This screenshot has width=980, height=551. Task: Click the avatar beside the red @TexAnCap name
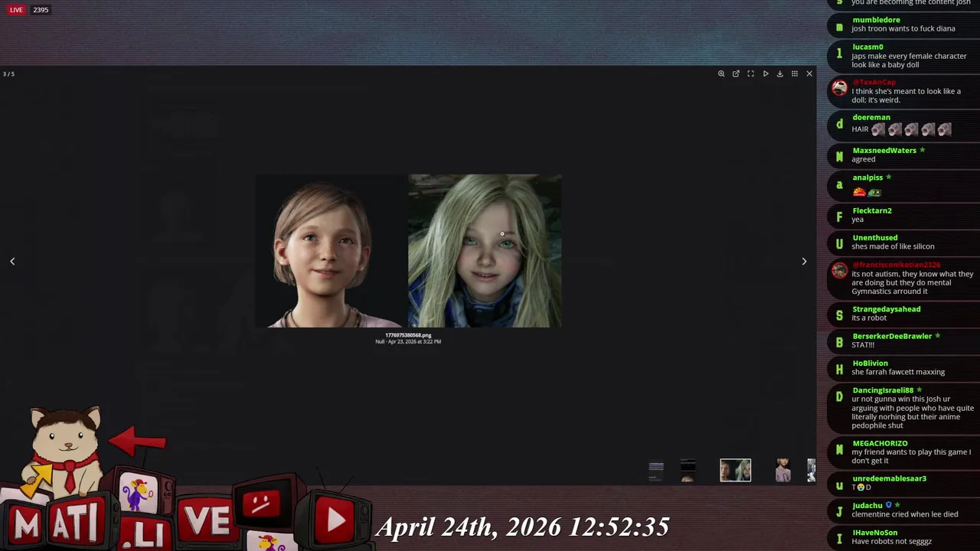click(839, 88)
